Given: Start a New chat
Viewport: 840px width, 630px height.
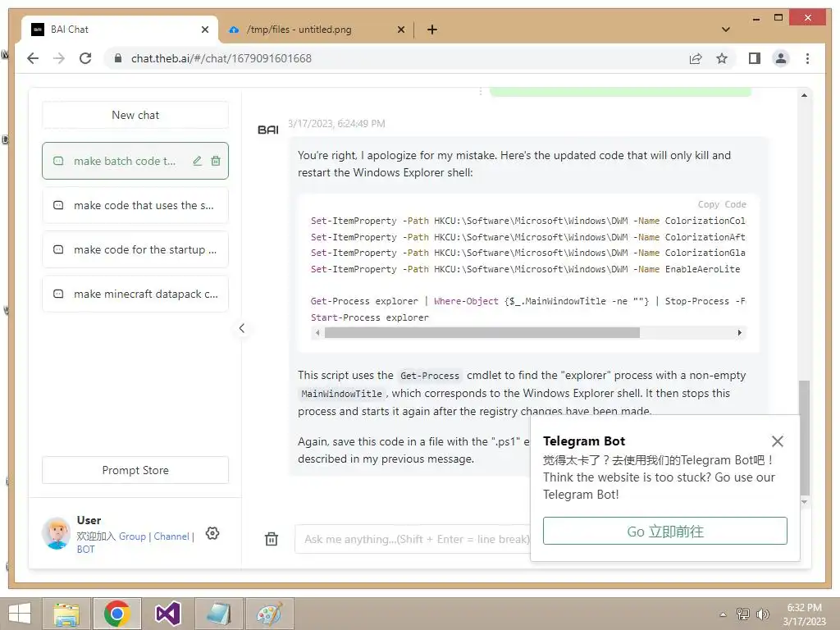Looking at the screenshot, I should pos(135,115).
